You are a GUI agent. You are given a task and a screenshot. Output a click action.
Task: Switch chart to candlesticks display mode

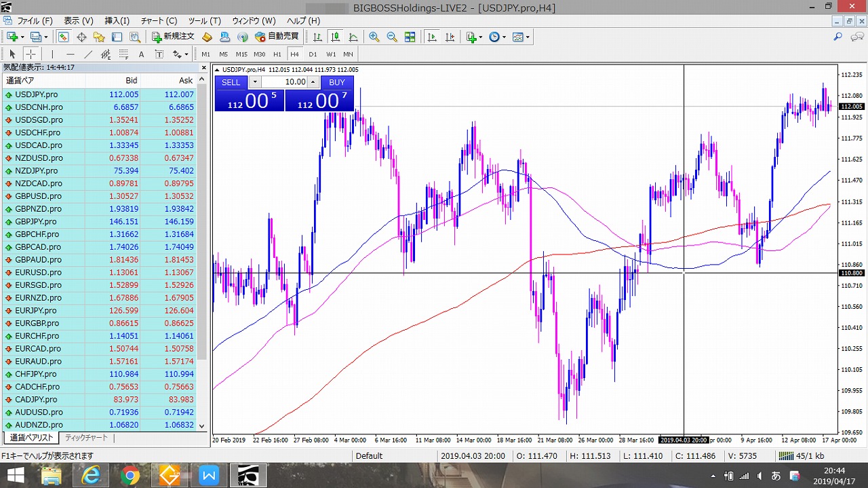[x=335, y=37]
